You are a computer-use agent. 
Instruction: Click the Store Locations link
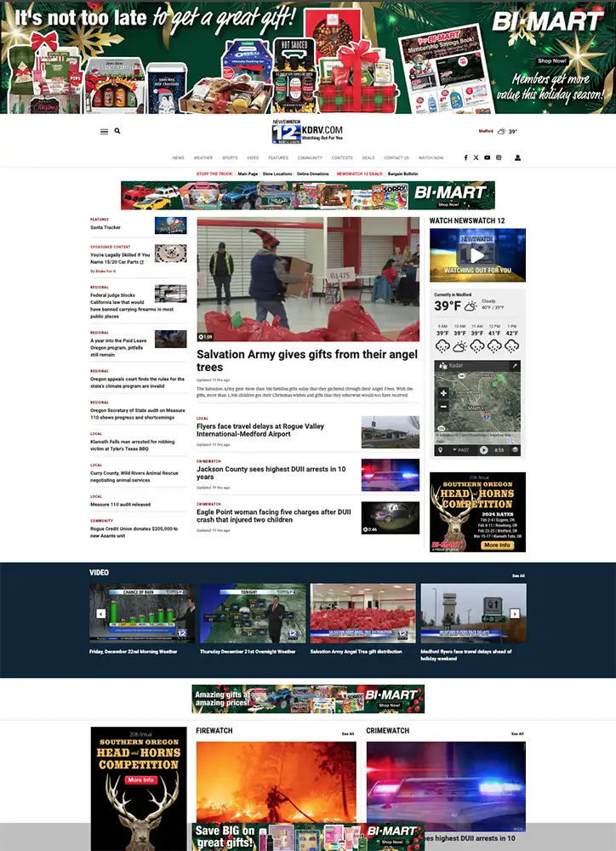point(277,174)
